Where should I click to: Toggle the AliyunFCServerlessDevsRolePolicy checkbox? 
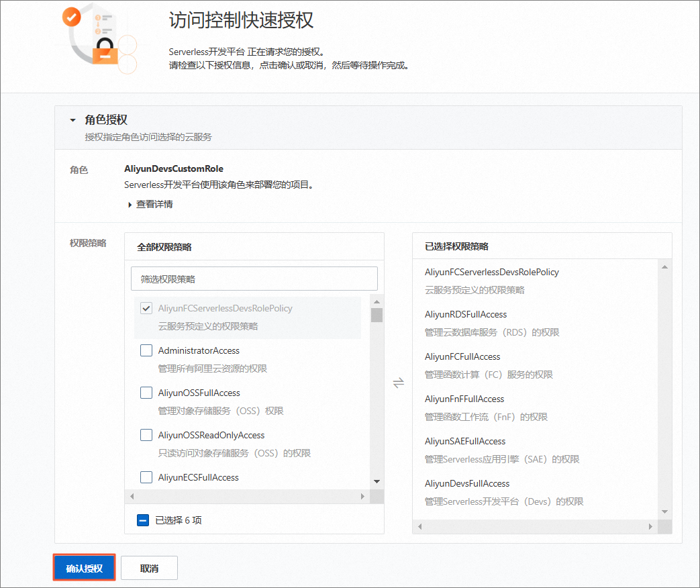point(146,308)
